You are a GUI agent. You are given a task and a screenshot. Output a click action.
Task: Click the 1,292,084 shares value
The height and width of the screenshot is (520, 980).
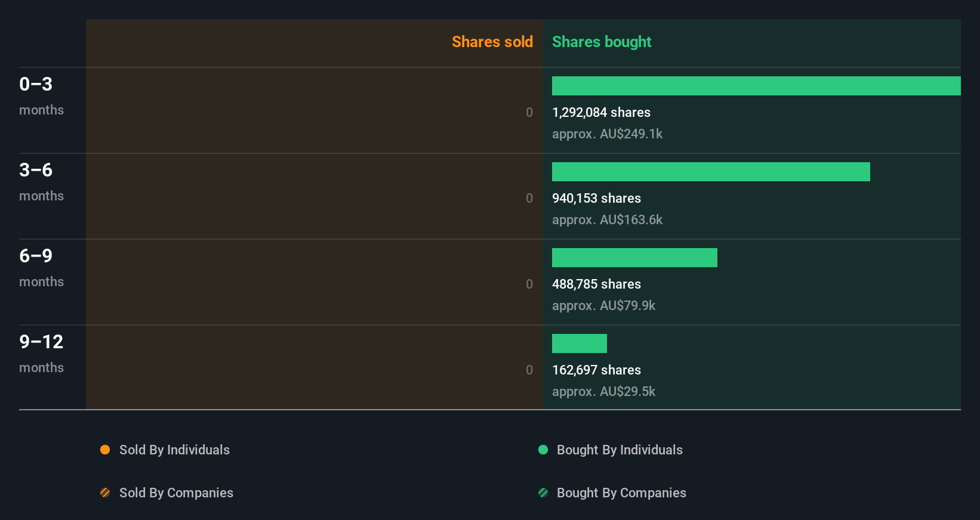(x=601, y=112)
